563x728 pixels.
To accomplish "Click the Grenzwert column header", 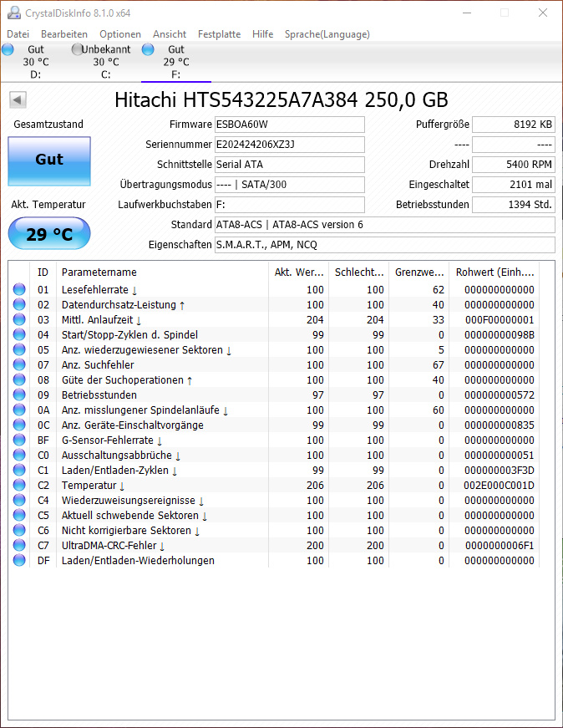I will coord(419,272).
